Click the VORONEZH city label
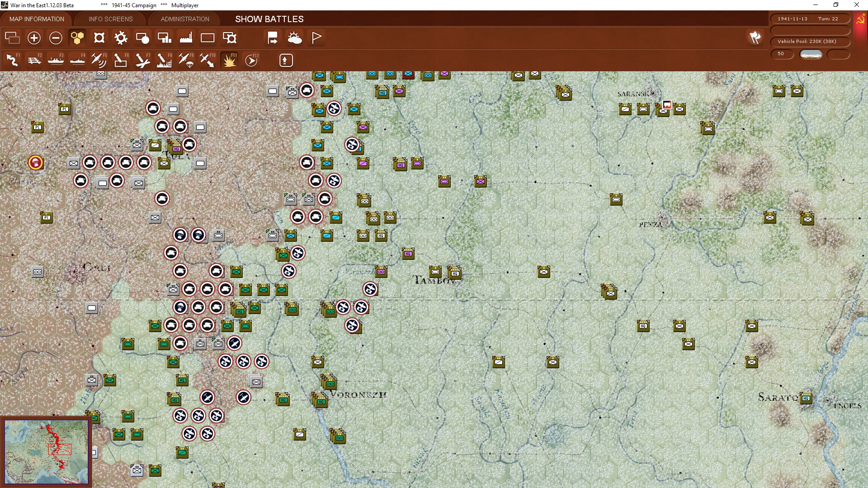Viewport: 868px width, 488px height. 358,394
